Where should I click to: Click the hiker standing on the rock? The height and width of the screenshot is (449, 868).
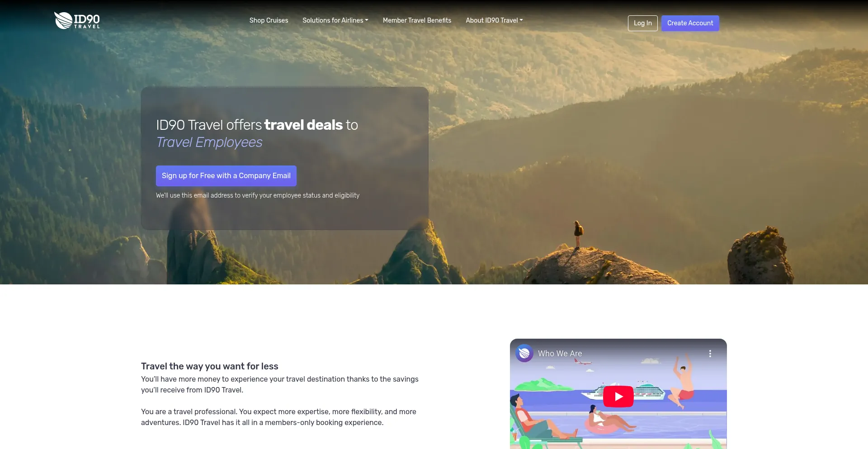[x=578, y=233]
